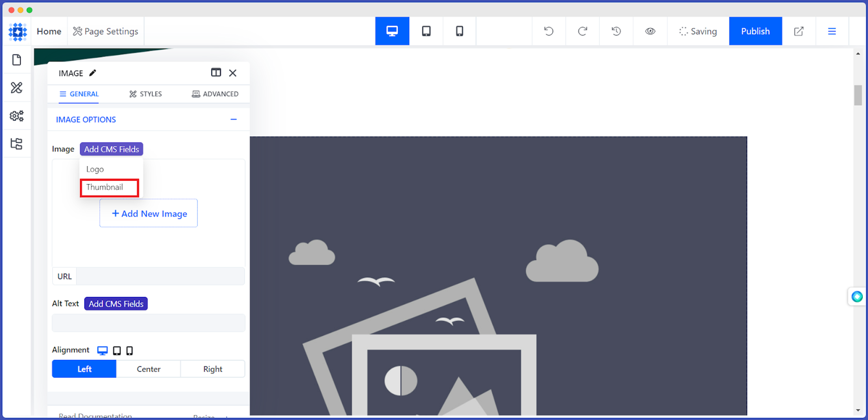Switch to the General tab
This screenshot has width=868, height=420.
(79, 94)
